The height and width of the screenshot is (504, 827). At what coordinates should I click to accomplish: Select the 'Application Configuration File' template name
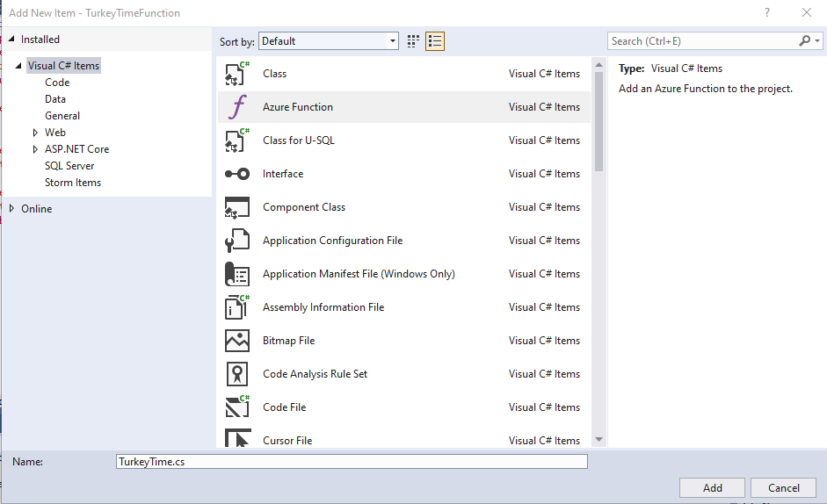(333, 241)
